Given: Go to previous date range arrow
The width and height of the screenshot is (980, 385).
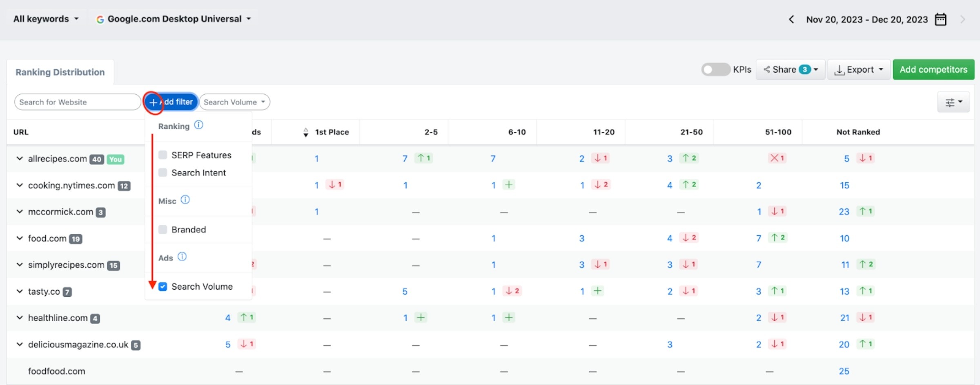Looking at the screenshot, I should [791, 19].
